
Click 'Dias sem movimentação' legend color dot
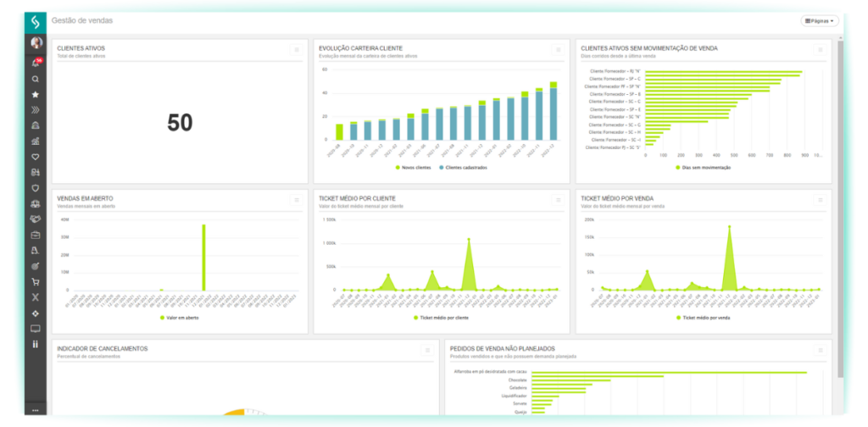coord(677,168)
